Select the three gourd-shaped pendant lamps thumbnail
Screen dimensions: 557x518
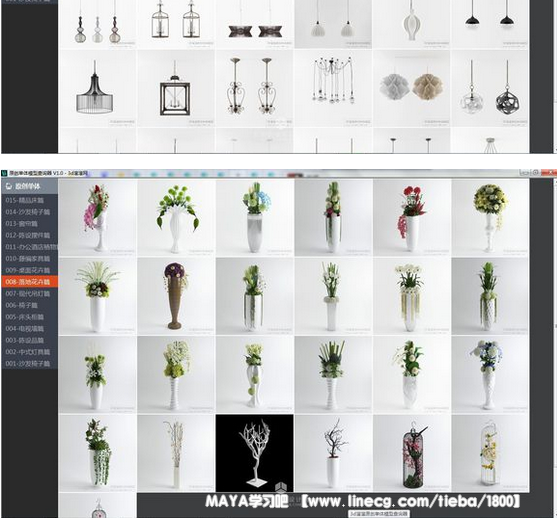pyautogui.click(x=97, y=24)
